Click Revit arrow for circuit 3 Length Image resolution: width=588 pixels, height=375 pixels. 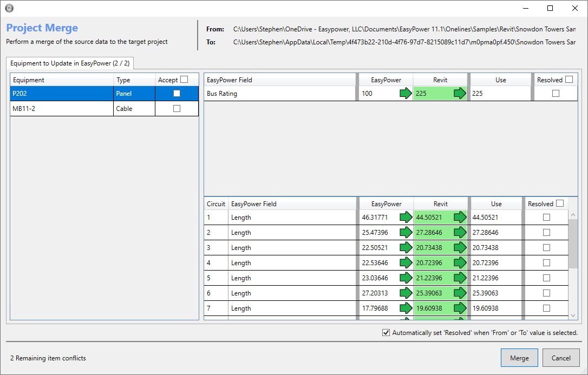coord(459,248)
